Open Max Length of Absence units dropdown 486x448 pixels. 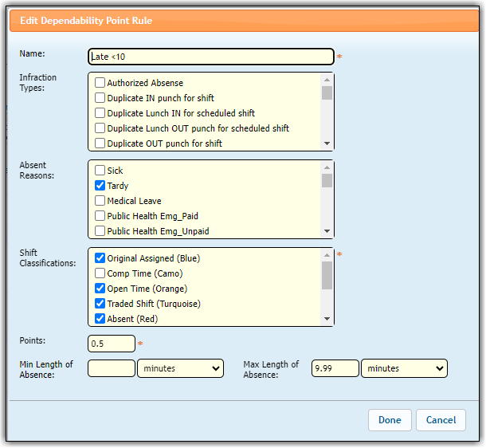(x=404, y=368)
